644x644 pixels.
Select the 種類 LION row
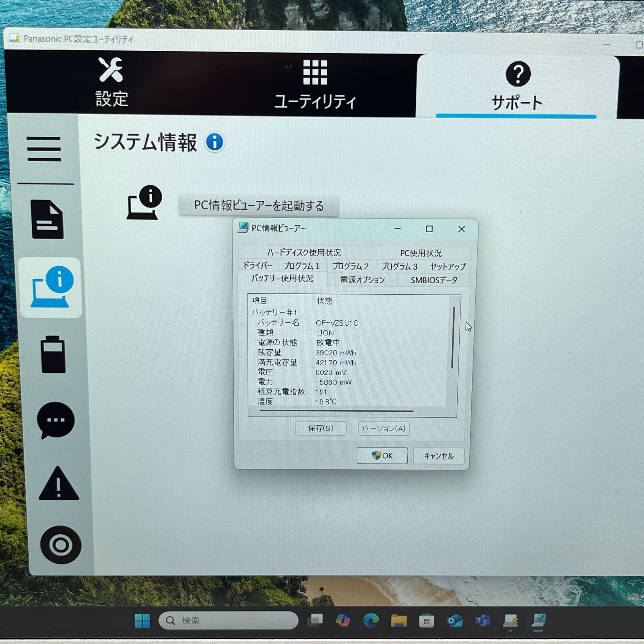click(295, 332)
